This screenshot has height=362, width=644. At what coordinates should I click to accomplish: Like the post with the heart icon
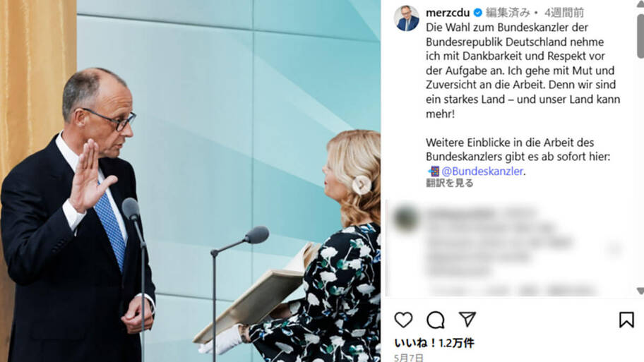[403, 320]
